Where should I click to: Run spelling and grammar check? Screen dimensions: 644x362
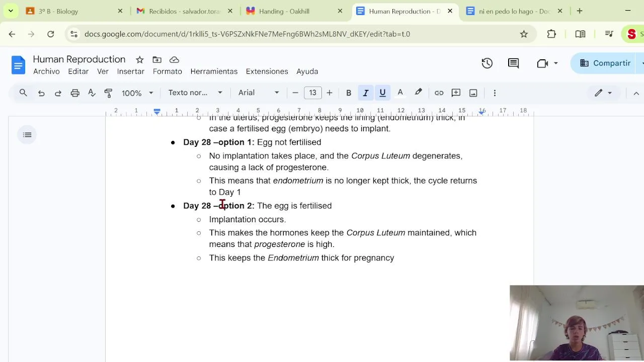click(x=92, y=93)
